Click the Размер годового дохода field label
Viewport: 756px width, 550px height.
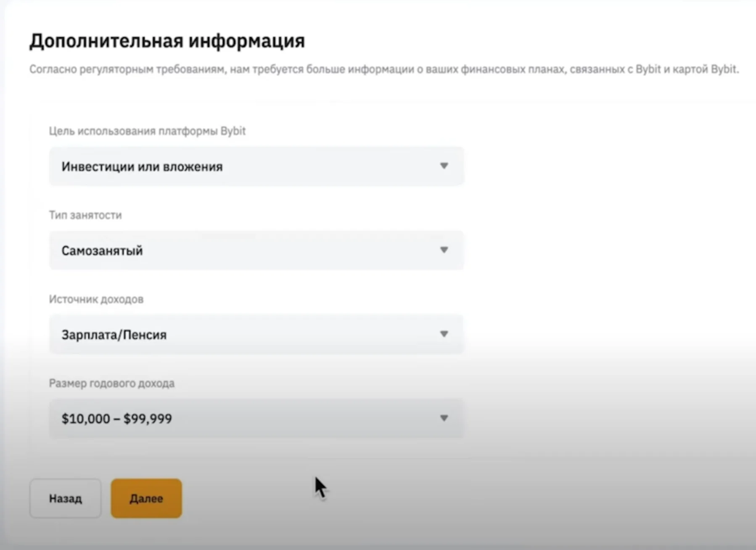point(112,383)
